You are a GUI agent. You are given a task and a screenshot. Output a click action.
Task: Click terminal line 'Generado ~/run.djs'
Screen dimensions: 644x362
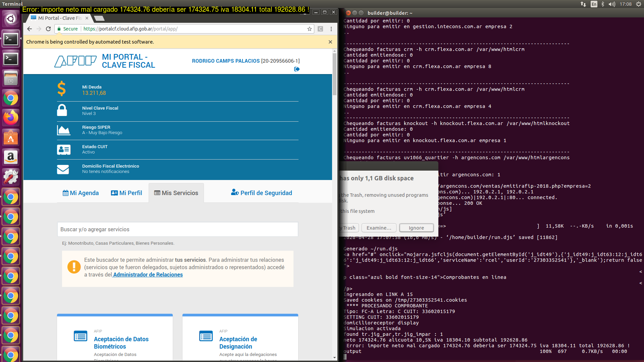tap(371, 249)
